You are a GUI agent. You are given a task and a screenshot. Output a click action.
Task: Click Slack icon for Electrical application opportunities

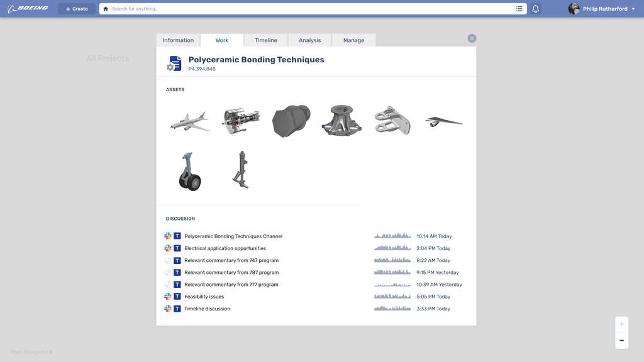(x=167, y=248)
